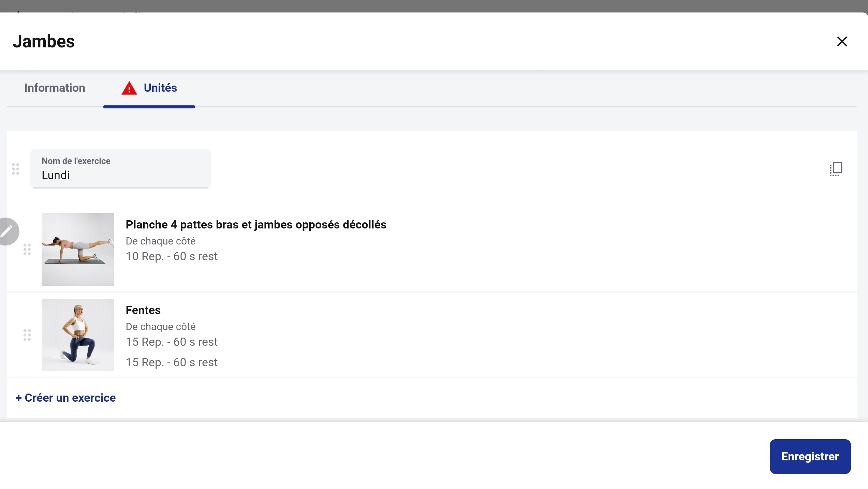Click the first 15 Rep. set under Fentes
868x489 pixels.
tap(172, 342)
